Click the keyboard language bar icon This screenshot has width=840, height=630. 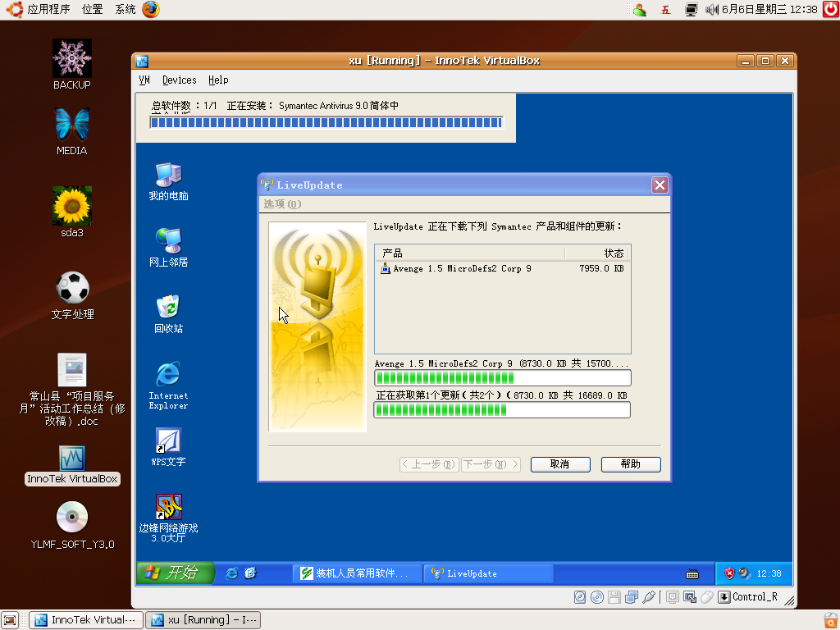pos(692,574)
